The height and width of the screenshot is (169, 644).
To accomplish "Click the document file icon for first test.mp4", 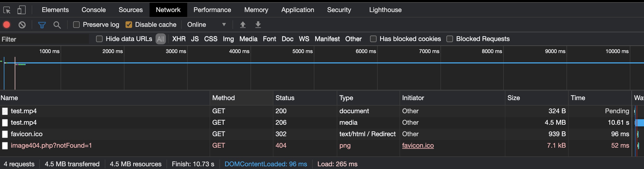I will click(5, 111).
